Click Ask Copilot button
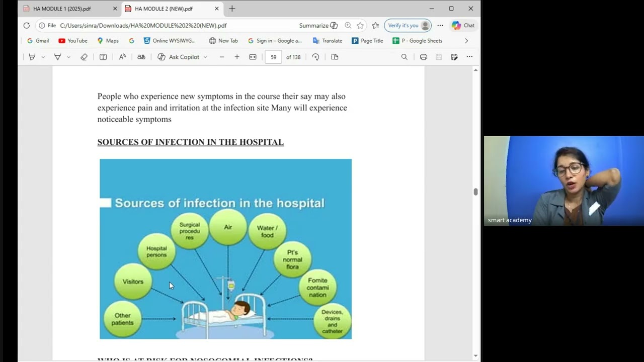Screen dimensions: 644x362 pos(179,57)
